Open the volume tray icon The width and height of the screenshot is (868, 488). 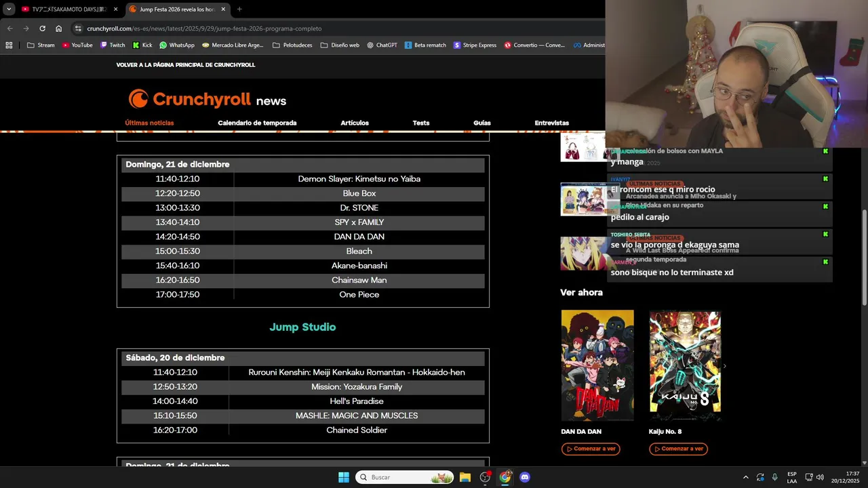[820, 477]
